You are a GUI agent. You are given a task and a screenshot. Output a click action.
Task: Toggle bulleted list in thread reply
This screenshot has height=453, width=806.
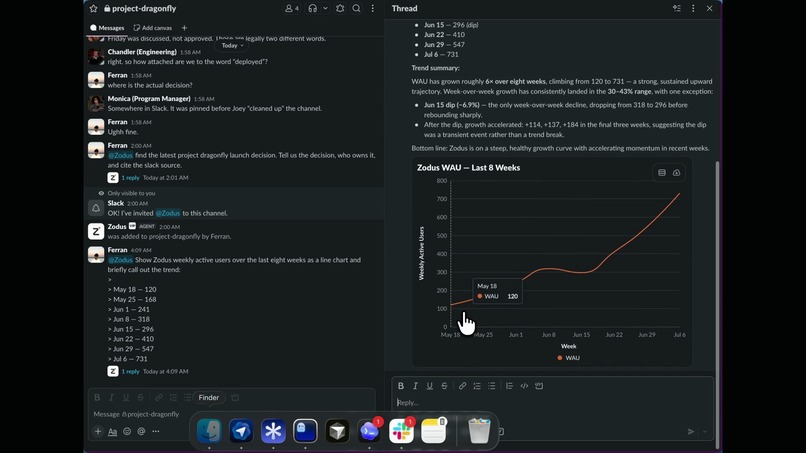491,386
